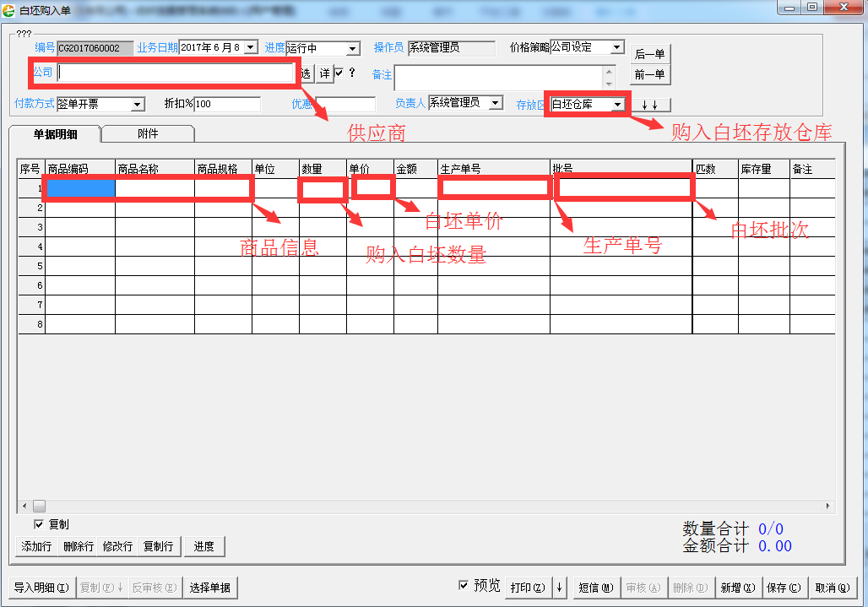Click the 单价 column header

[371, 169]
